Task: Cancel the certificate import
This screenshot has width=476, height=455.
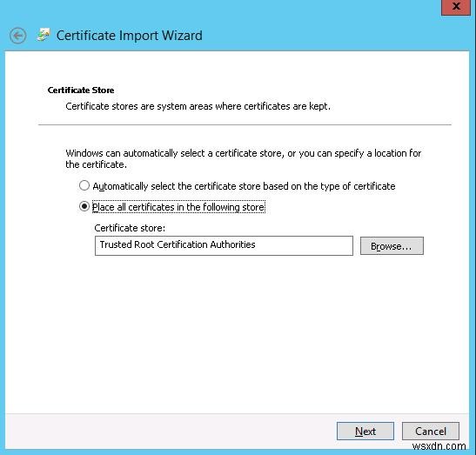Action: [431, 431]
